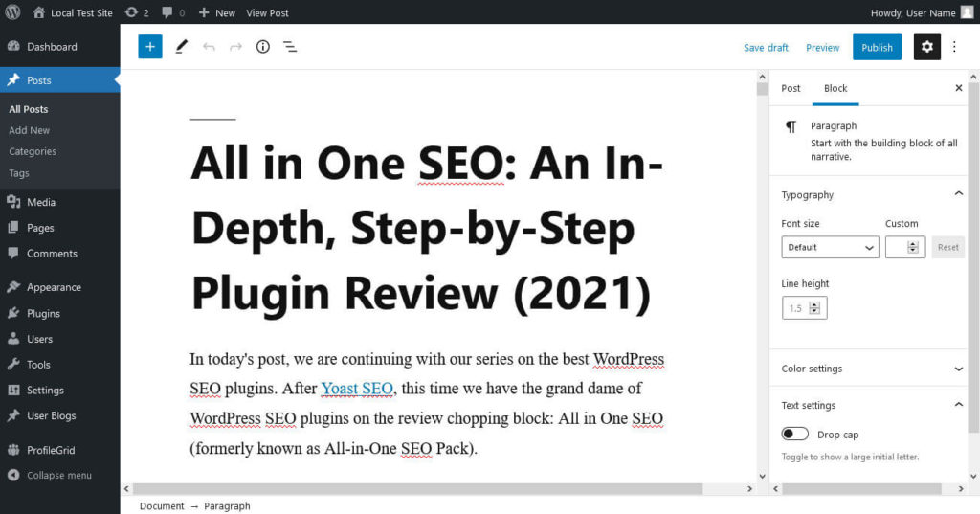Click the Publish button
The width and height of the screenshot is (980, 514).
point(877,47)
